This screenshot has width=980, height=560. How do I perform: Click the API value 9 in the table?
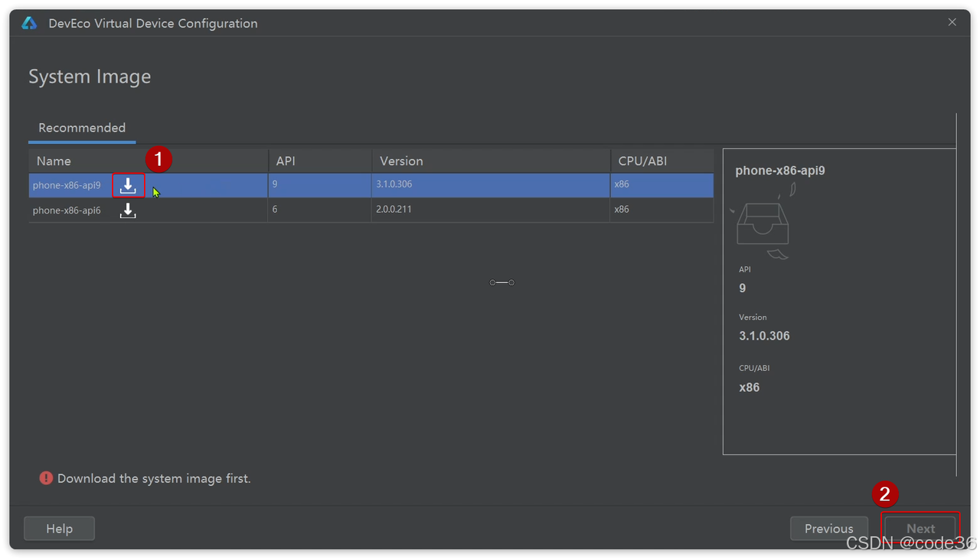(275, 184)
